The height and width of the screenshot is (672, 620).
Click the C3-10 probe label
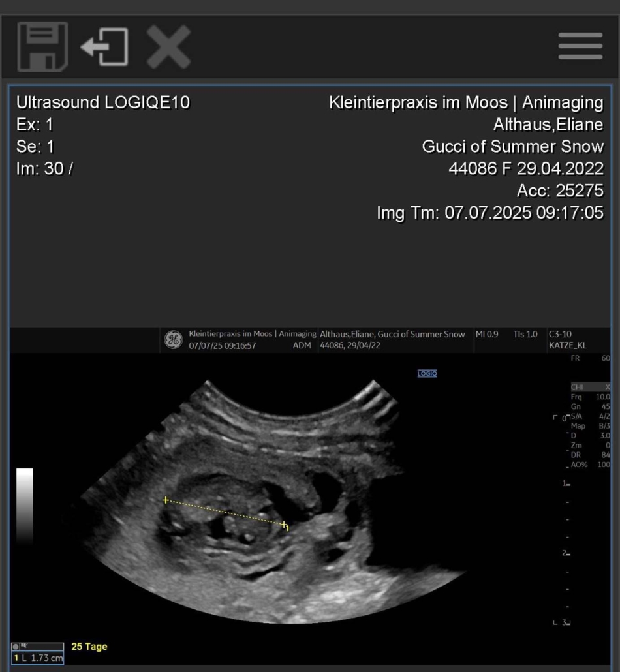(x=560, y=334)
